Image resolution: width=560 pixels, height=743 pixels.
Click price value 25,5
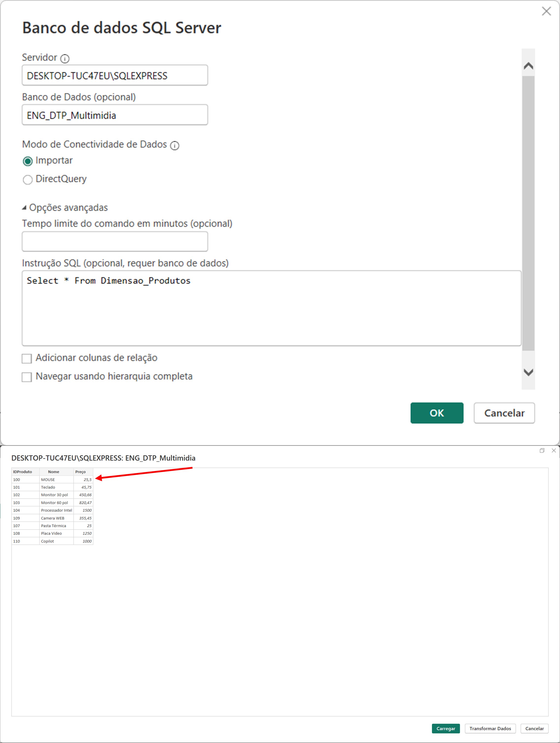pos(83,480)
